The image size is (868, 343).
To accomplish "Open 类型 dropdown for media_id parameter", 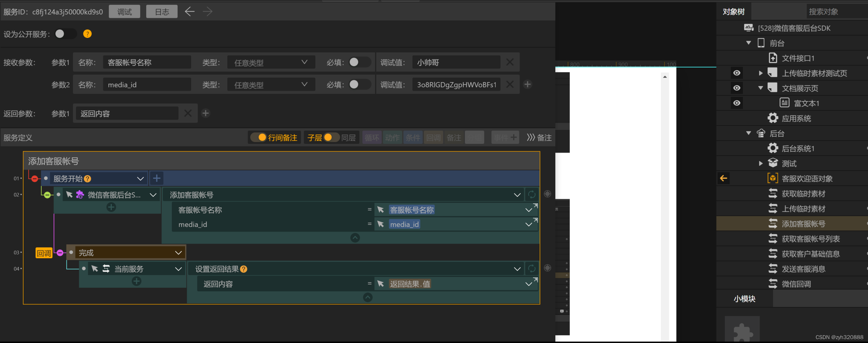I will [271, 84].
